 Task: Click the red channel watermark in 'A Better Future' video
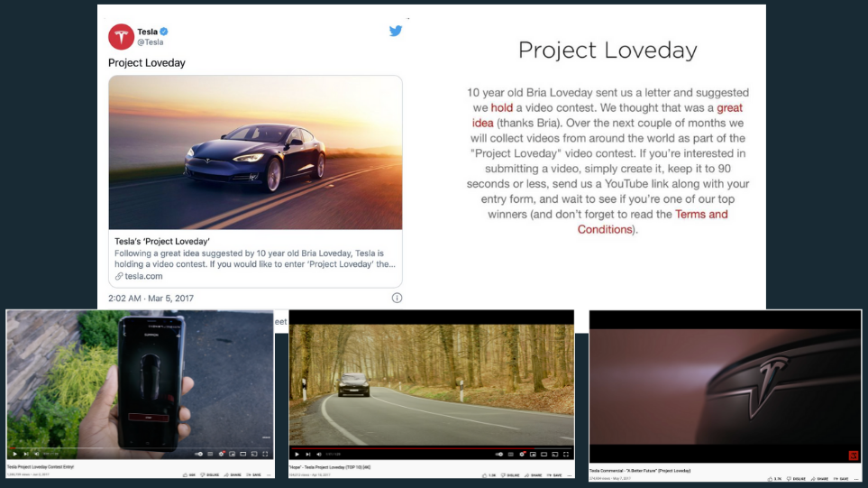tap(853, 456)
